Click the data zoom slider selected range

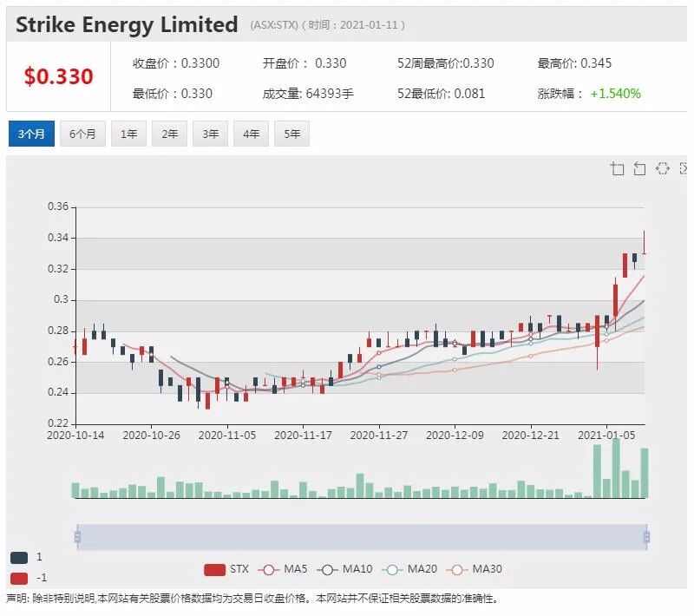pyautogui.click(x=362, y=537)
